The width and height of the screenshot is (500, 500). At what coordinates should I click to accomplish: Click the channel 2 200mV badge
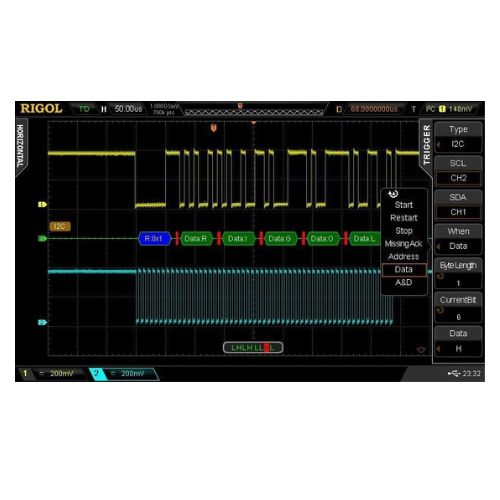tap(123, 373)
